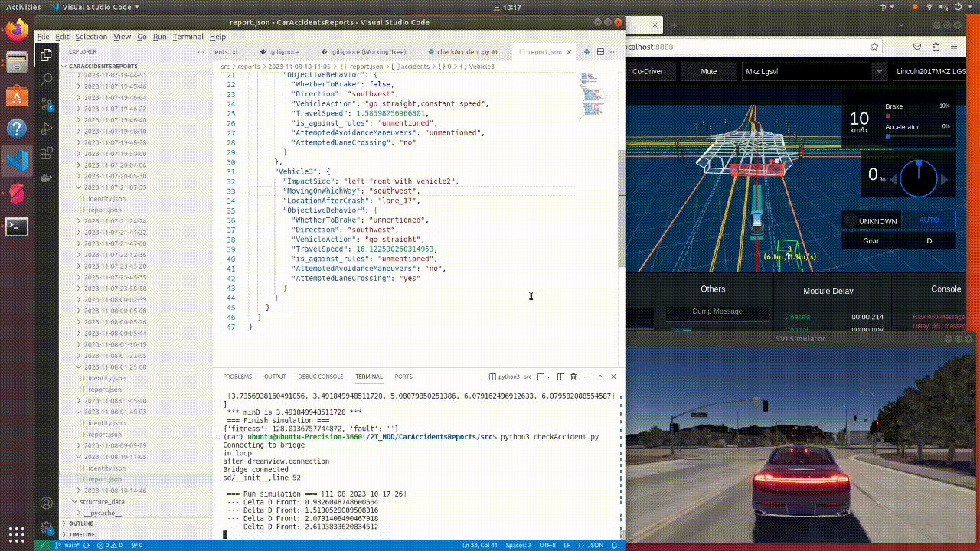Open the Docker view icon
This screenshot has width=980, height=551.
tap(47, 178)
